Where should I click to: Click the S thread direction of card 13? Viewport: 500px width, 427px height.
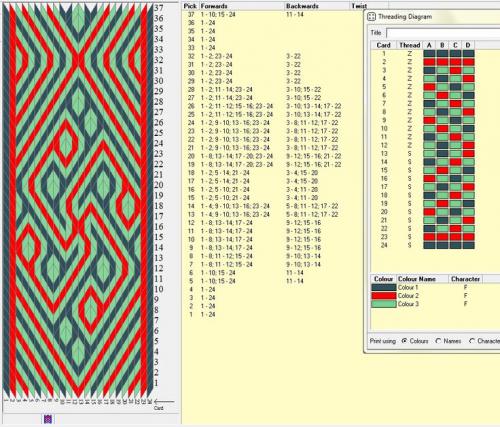point(410,153)
